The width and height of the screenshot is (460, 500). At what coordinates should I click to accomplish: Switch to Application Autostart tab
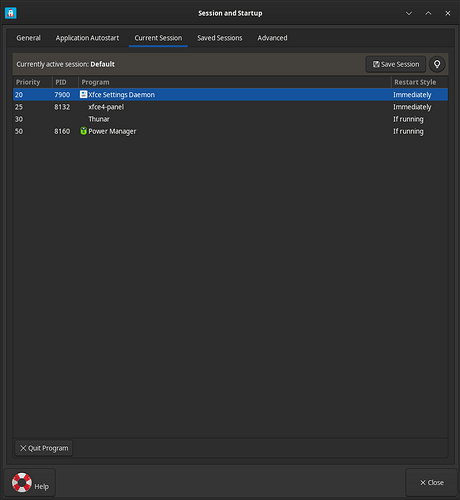[87, 38]
